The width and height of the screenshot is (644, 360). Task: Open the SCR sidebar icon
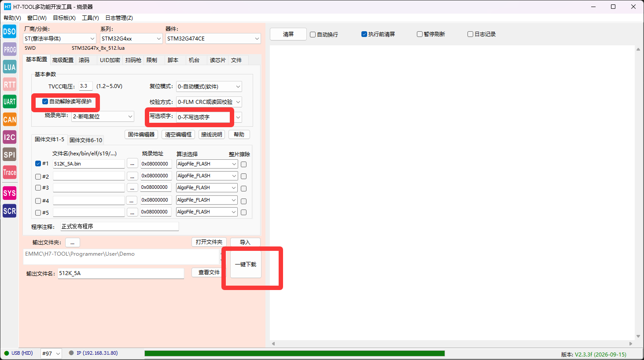pyautogui.click(x=10, y=211)
